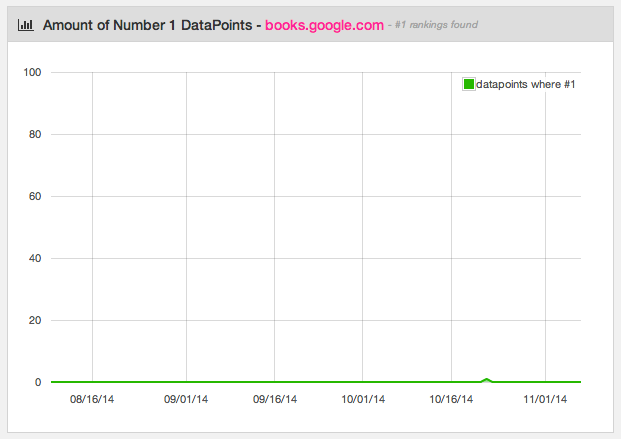Click the '#1 rankings found' subtitle

tap(436, 25)
